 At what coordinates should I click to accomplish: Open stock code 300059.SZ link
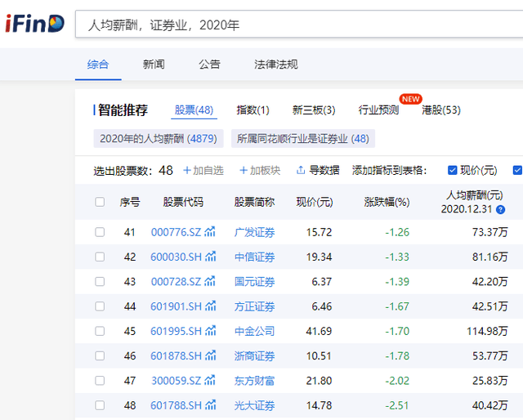point(177,380)
